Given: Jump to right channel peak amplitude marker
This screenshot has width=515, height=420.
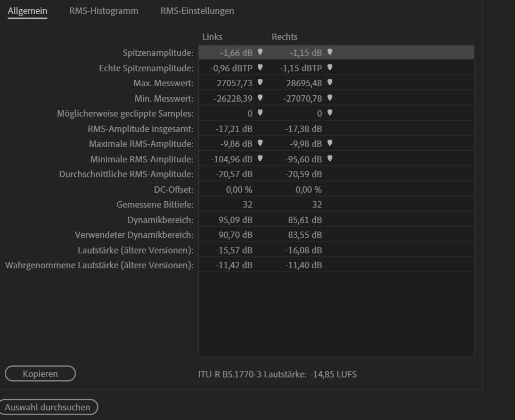Looking at the screenshot, I should point(330,52).
